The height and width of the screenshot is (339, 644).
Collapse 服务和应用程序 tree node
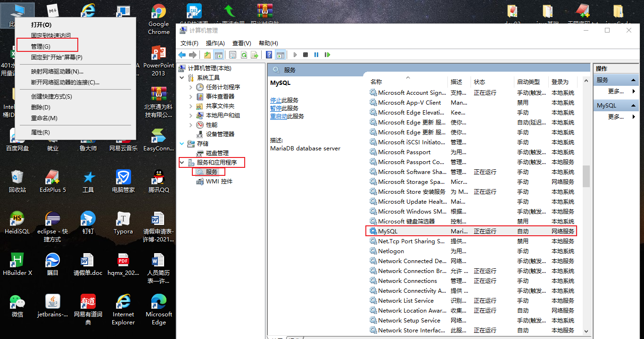(182, 163)
